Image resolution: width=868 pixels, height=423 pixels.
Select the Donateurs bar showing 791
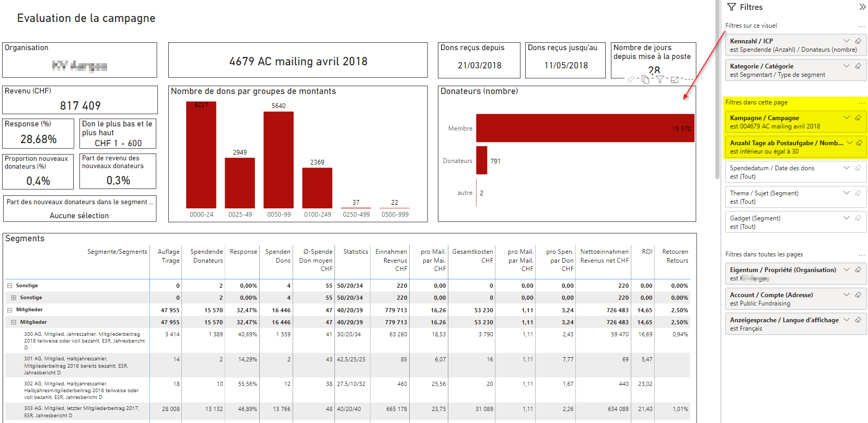click(x=482, y=160)
